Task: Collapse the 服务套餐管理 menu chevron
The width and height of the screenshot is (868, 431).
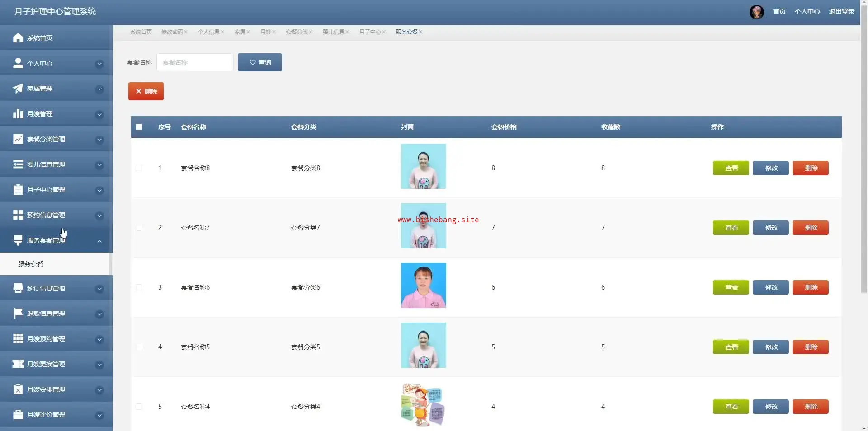Action: coord(99,241)
